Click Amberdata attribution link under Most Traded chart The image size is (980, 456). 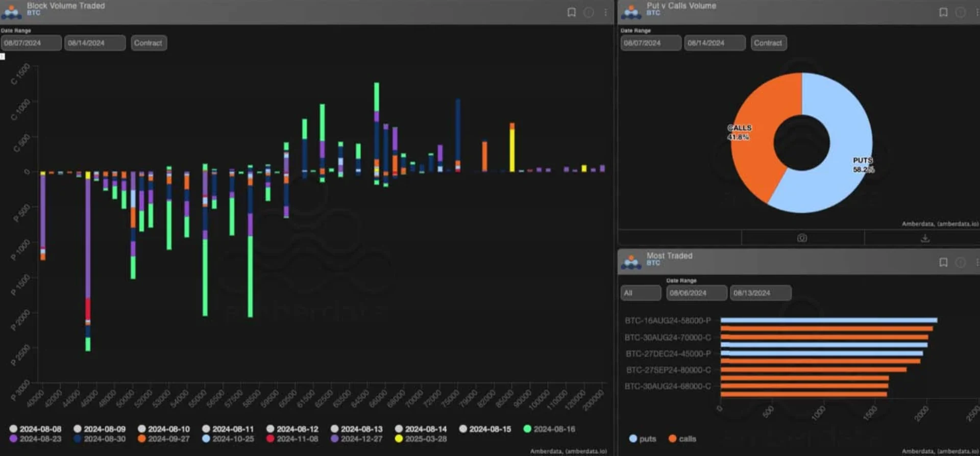(940, 451)
